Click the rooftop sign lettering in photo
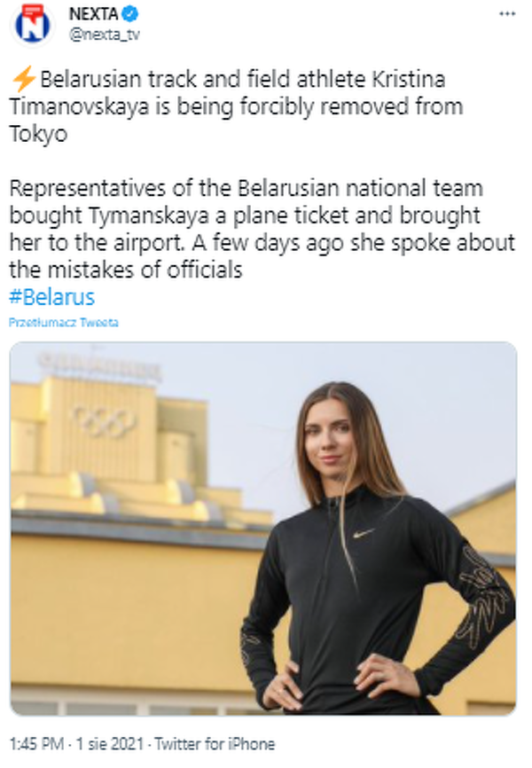This screenshot has height=768, width=532. click(99, 366)
